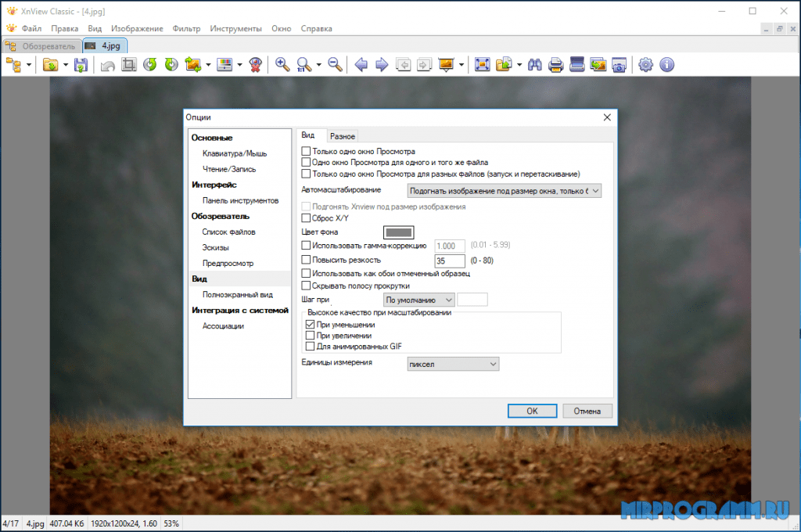Open the Изображение menu
The height and width of the screenshot is (532, 801).
[137, 29]
